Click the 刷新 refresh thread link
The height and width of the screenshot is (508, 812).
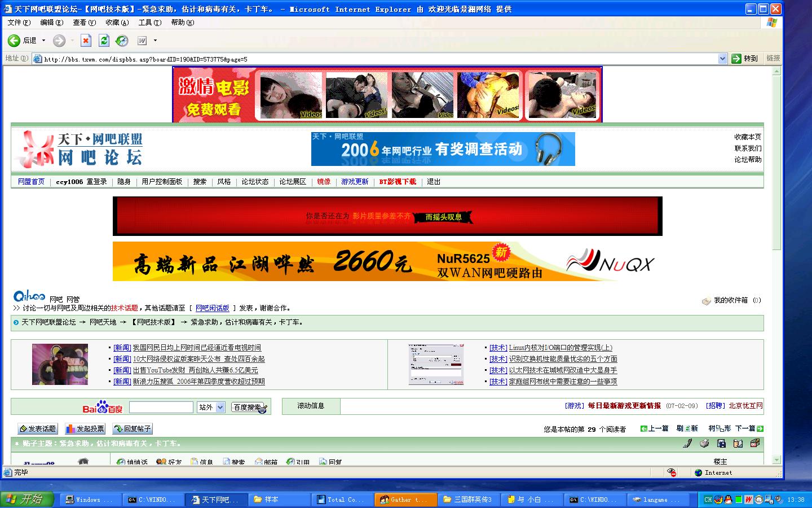(687, 429)
